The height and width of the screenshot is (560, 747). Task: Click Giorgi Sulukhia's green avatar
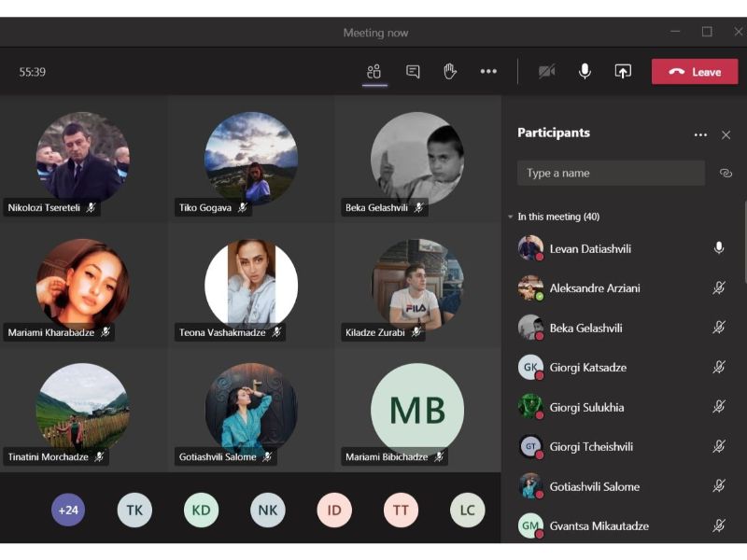coord(530,407)
